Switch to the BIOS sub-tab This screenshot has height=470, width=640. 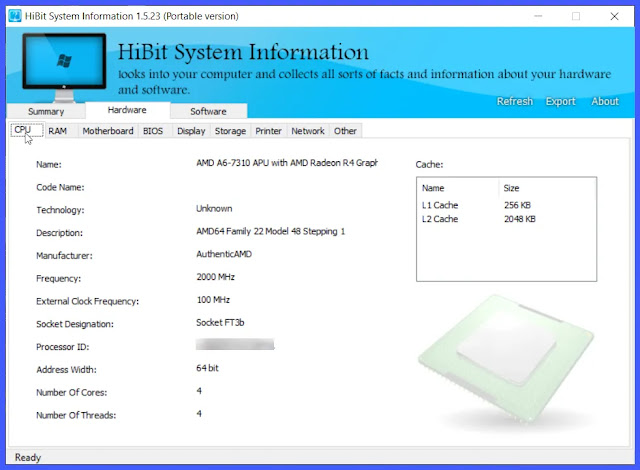coord(153,131)
